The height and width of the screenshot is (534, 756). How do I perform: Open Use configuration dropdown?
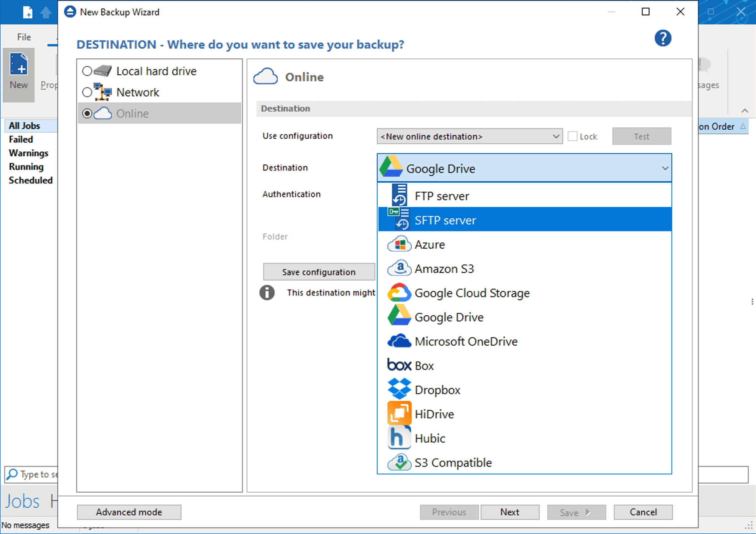[x=470, y=136]
